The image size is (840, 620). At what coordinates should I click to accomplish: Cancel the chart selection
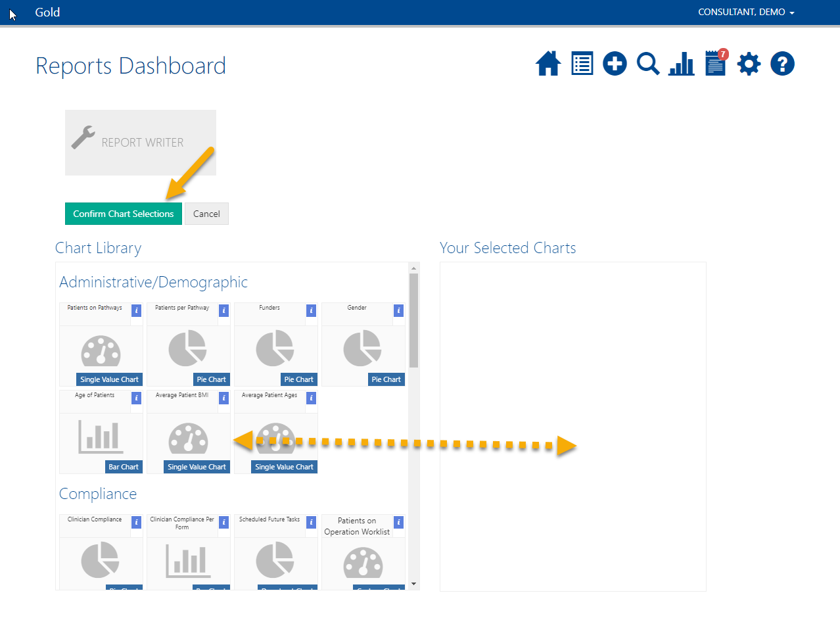tap(206, 213)
